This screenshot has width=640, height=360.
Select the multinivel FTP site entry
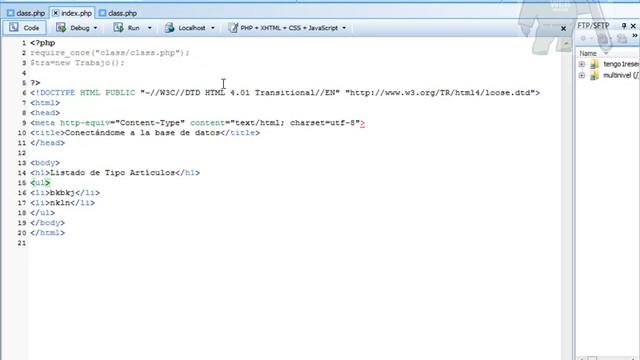pyautogui.click(x=621, y=75)
